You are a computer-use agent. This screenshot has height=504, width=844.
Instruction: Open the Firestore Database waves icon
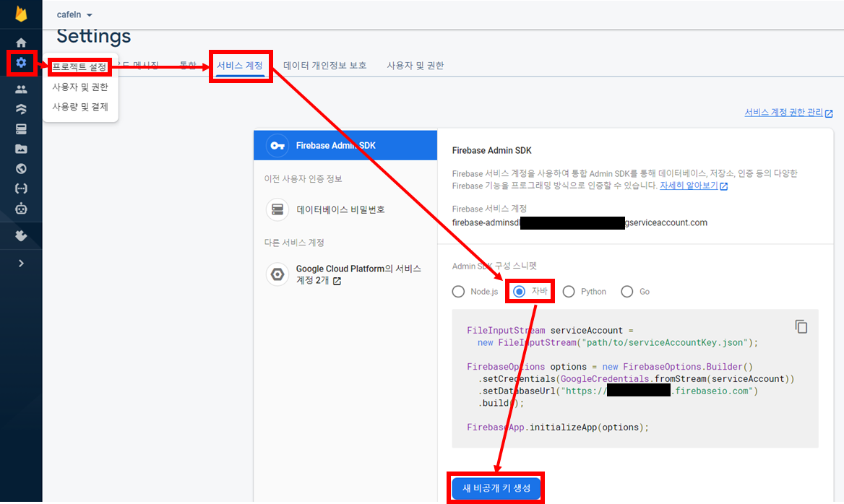(21, 109)
